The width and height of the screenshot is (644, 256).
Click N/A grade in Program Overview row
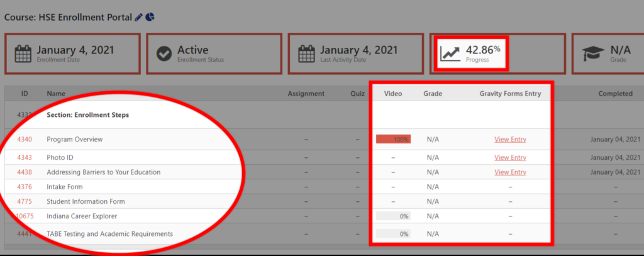[433, 139]
